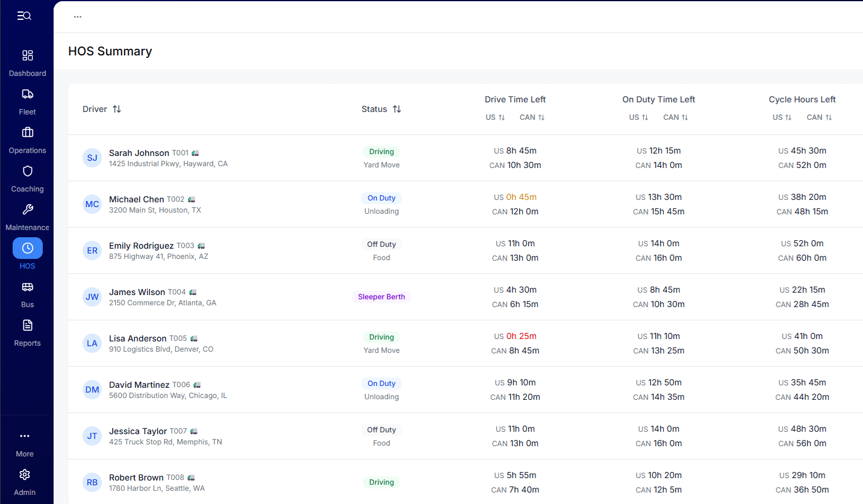Image resolution: width=863 pixels, height=504 pixels.
Task: Go to Operations briefcase icon
Action: coord(27,132)
